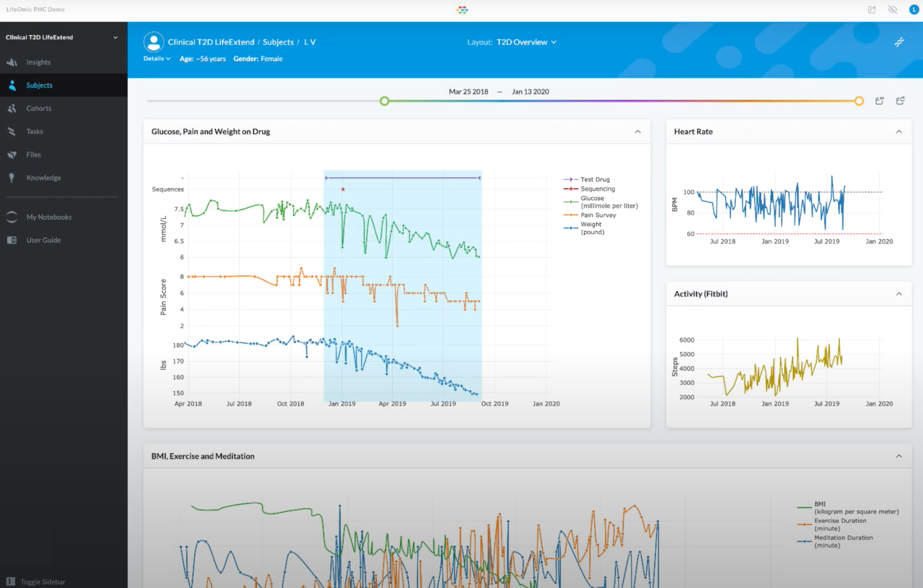This screenshot has width=923, height=588.
Task: Click the red Sequencing star marker
Action: 343,189
